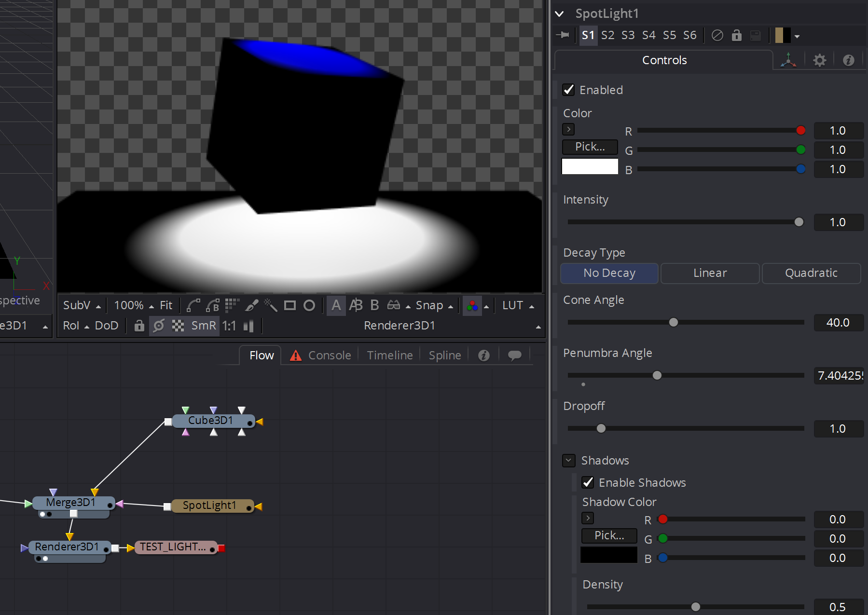Switch to A/B split buffer view
The height and width of the screenshot is (615, 868).
pos(356,305)
